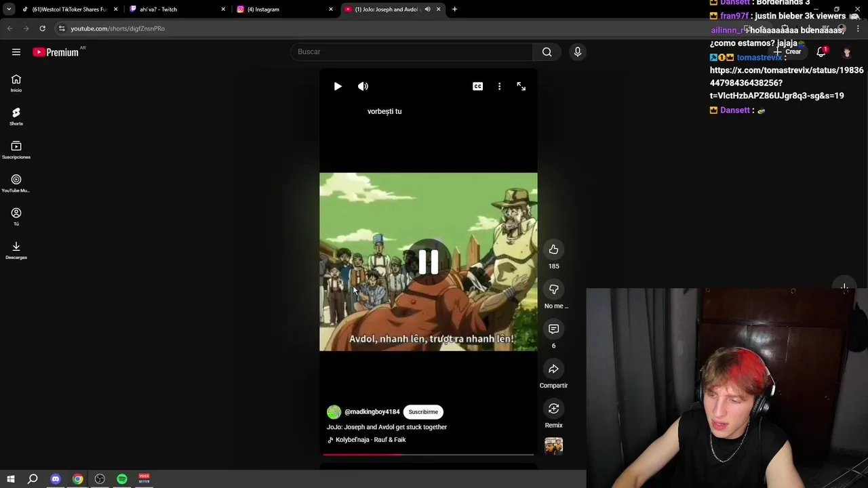The height and width of the screenshot is (488, 868).
Task: Open the Crear button
Action: pyautogui.click(x=787, y=52)
